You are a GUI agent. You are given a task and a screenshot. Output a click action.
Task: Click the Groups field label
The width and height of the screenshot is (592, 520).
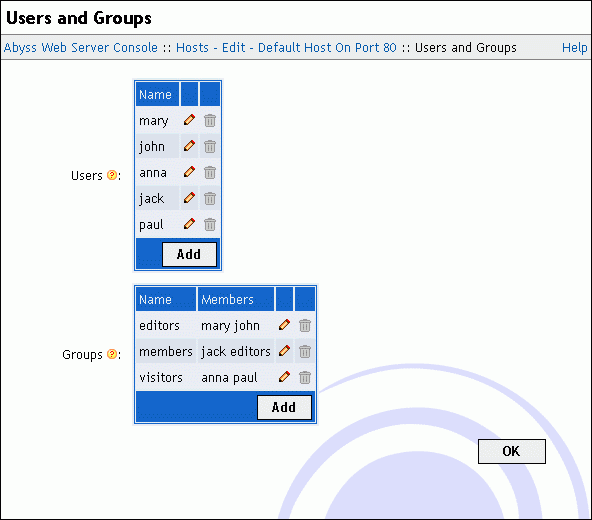[82, 355]
